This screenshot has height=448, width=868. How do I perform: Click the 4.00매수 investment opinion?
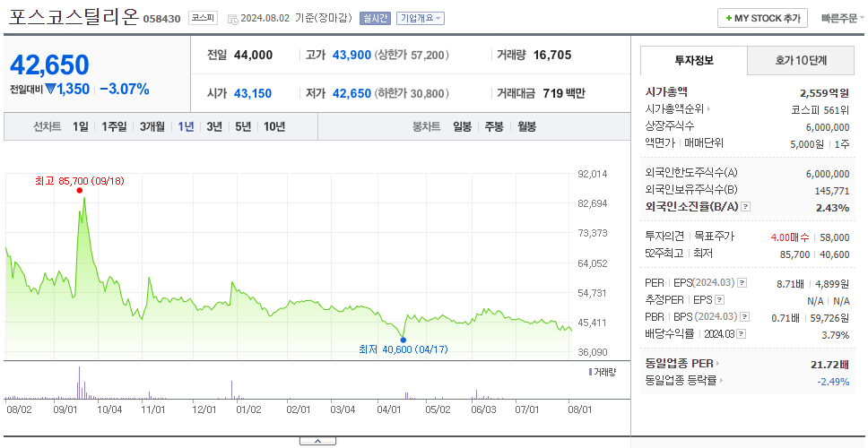(x=789, y=237)
